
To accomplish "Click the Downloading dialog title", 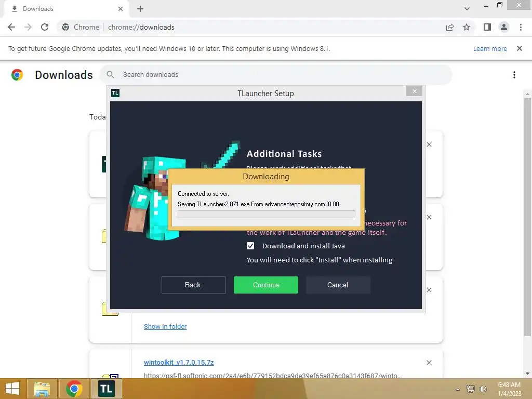I will tap(266, 177).
